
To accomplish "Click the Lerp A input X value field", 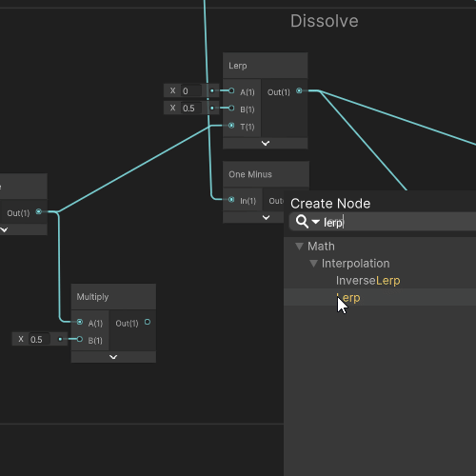I will [191, 91].
